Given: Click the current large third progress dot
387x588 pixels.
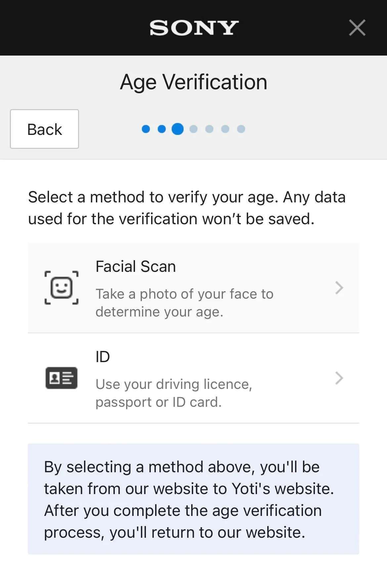Looking at the screenshot, I should tap(178, 129).
